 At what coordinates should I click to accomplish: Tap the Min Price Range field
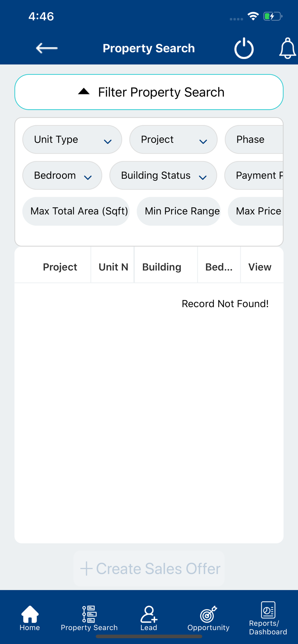[x=179, y=211]
